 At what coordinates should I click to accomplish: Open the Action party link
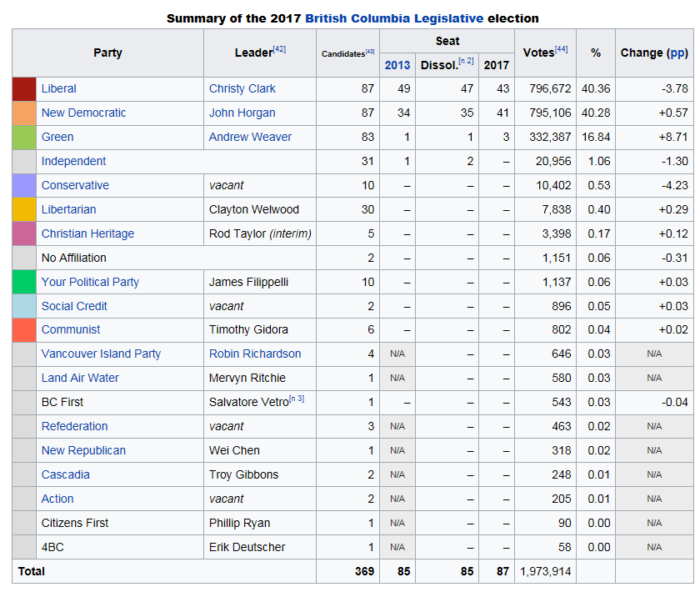coord(57,498)
